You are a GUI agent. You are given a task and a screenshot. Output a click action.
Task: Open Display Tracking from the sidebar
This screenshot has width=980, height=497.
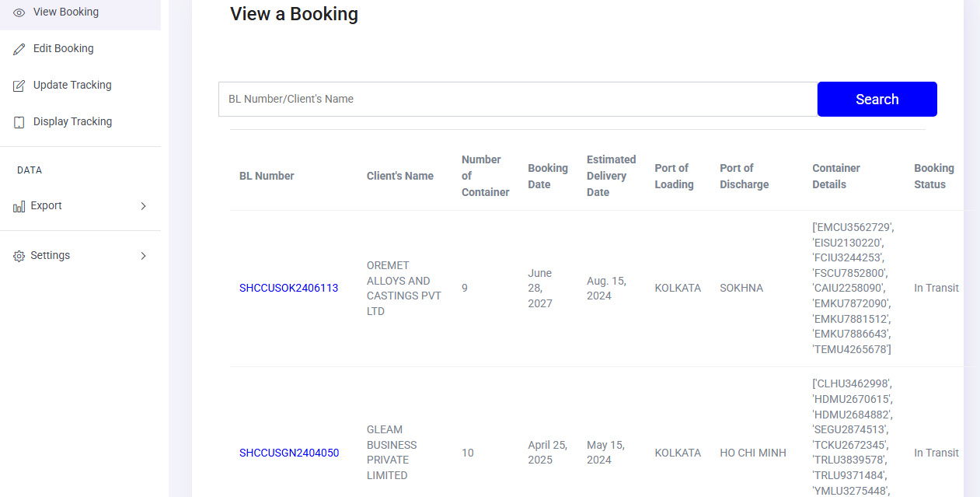coord(72,121)
